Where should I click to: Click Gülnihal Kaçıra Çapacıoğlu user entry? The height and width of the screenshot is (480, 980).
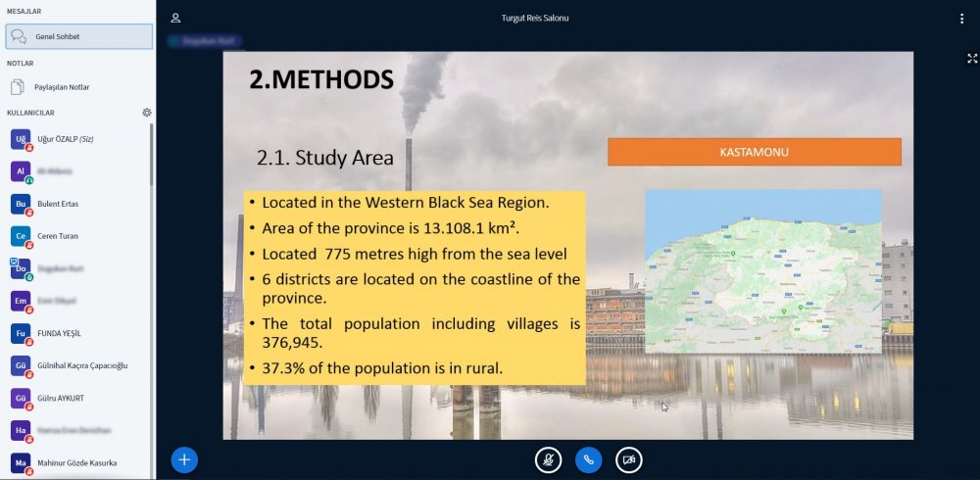click(82, 365)
